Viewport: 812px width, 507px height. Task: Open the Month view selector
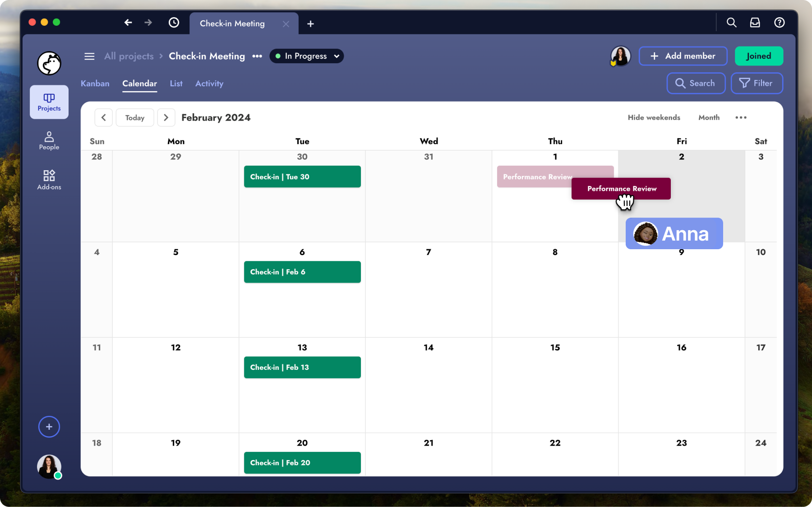click(x=709, y=117)
